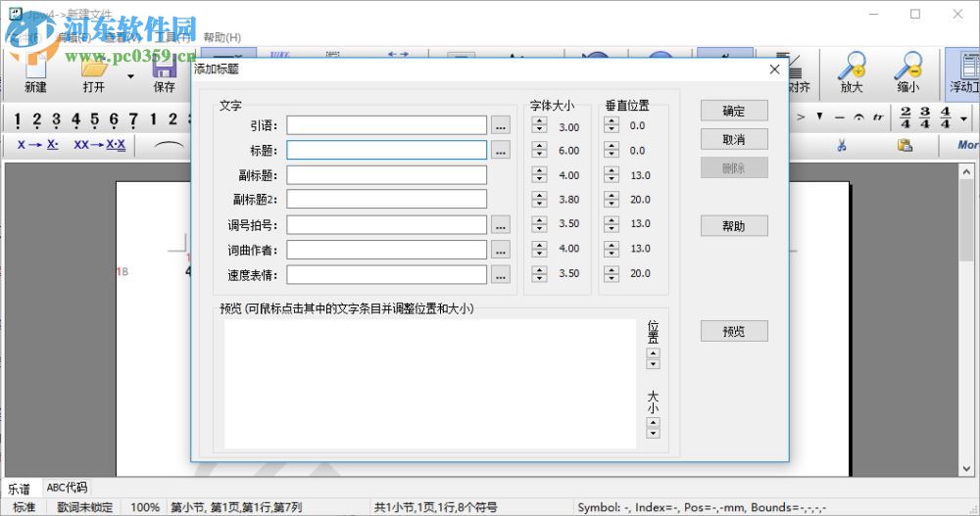Adjust the 大小 stepper beside preview

[653, 428]
